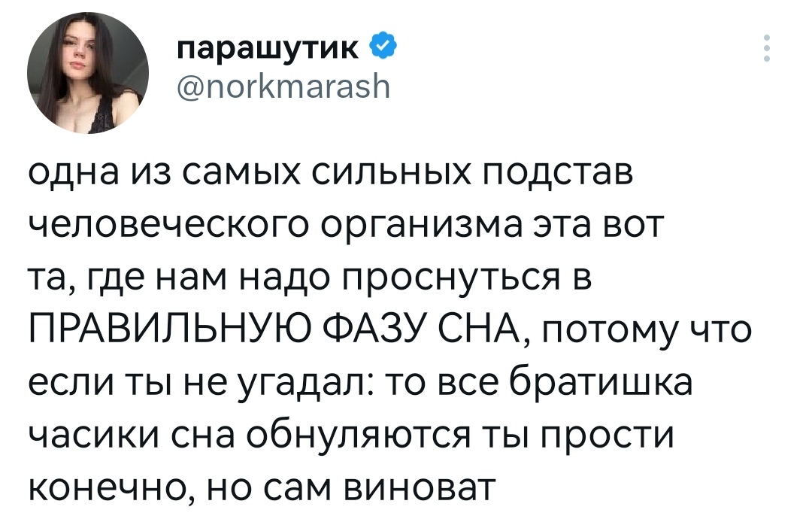Click the word 'подстав' in the first line
This screenshot has width=812, height=522.
(x=557, y=175)
